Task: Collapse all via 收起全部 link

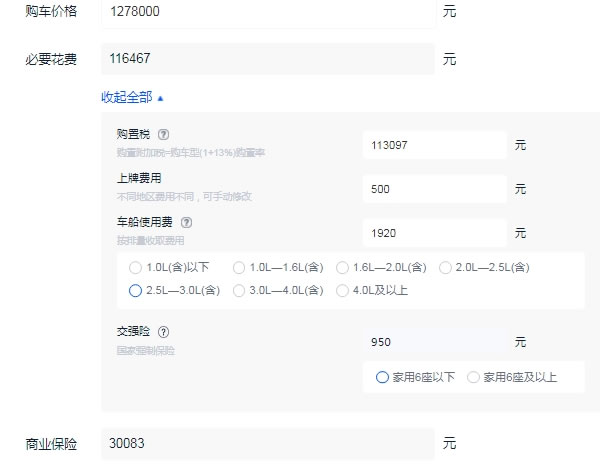Action: [132, 97]
